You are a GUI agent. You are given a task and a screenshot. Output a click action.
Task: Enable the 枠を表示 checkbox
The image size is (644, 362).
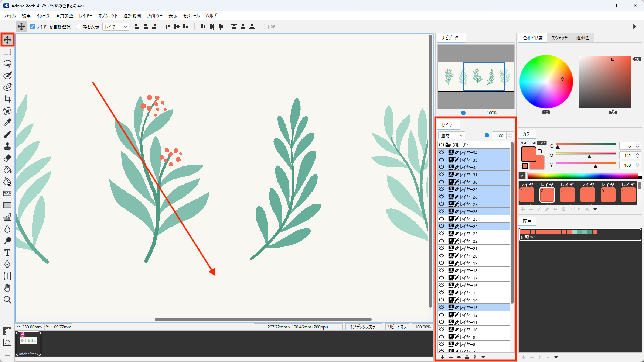coord(79,27)
